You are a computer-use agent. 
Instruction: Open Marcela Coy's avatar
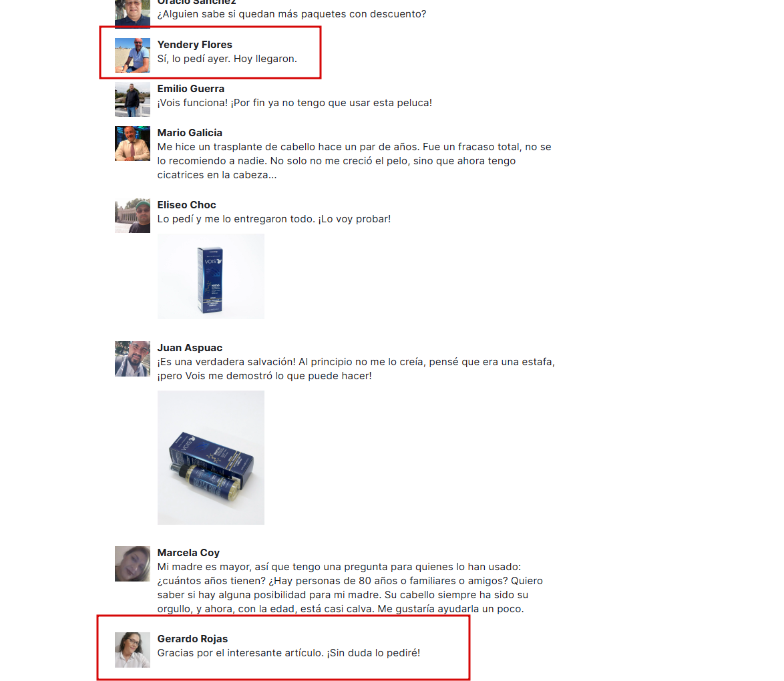tap(132, 563)
